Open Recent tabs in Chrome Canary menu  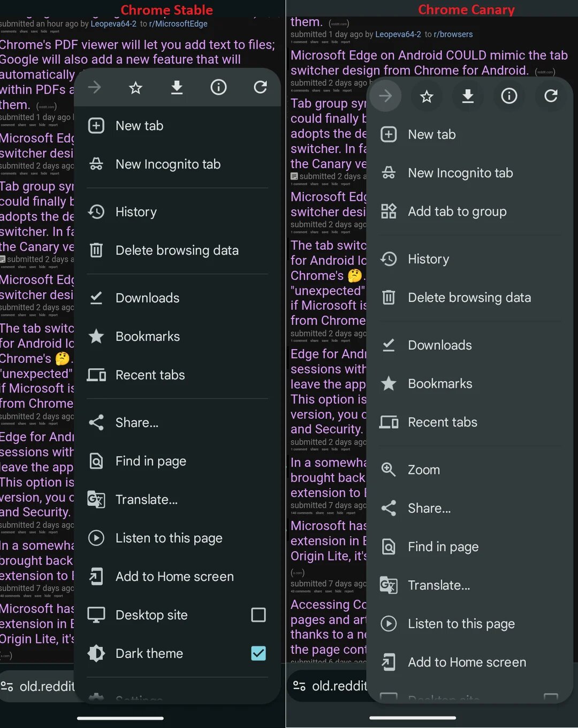point(470,422)
